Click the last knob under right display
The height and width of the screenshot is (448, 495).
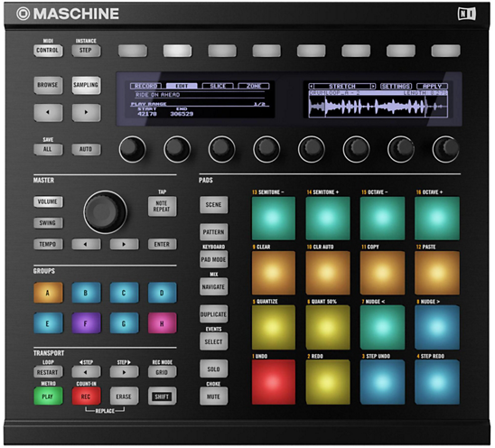point(445,149)
